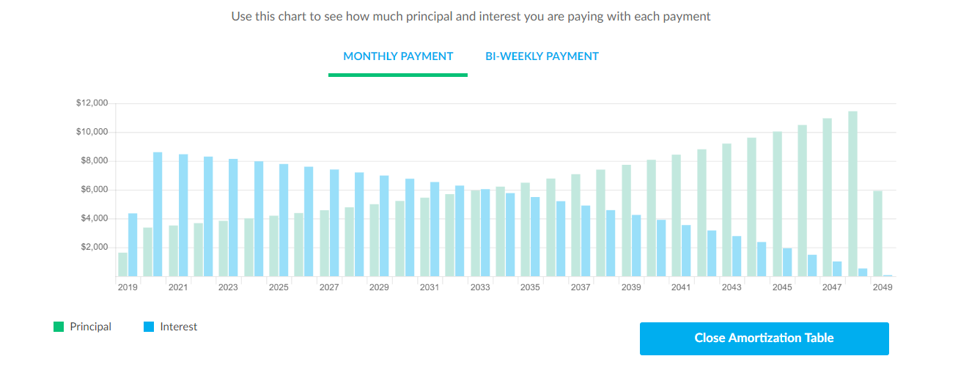Screen dimensions: 980x367
Task: Select the Interest legend label text
Action: [178, 327]
